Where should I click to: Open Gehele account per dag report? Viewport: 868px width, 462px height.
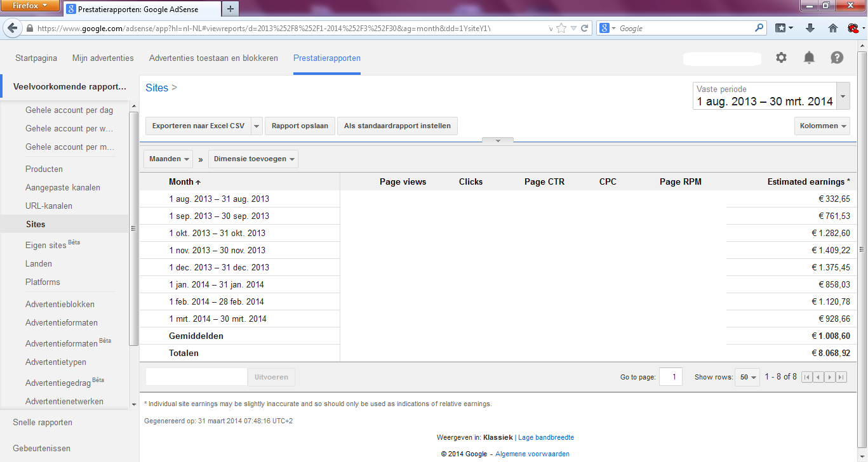(x=69, y=110)
